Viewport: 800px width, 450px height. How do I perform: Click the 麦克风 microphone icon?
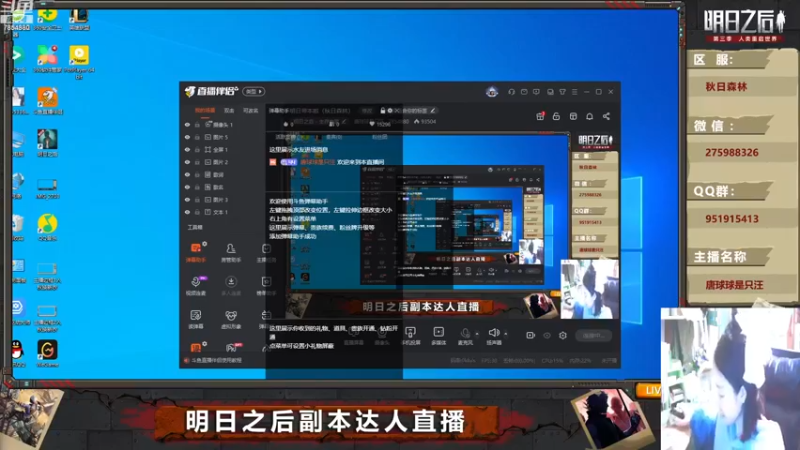click(465, 336)
